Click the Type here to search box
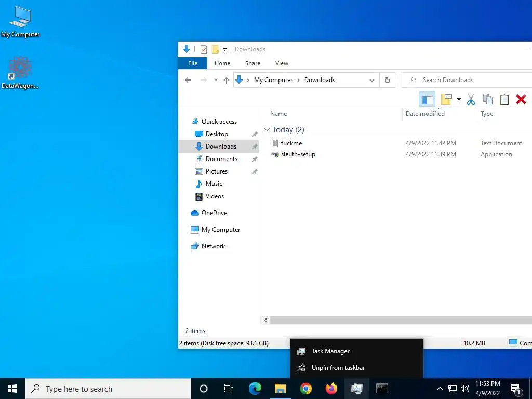The height and width of the screenshot is (399, 532). coord(108,389)
